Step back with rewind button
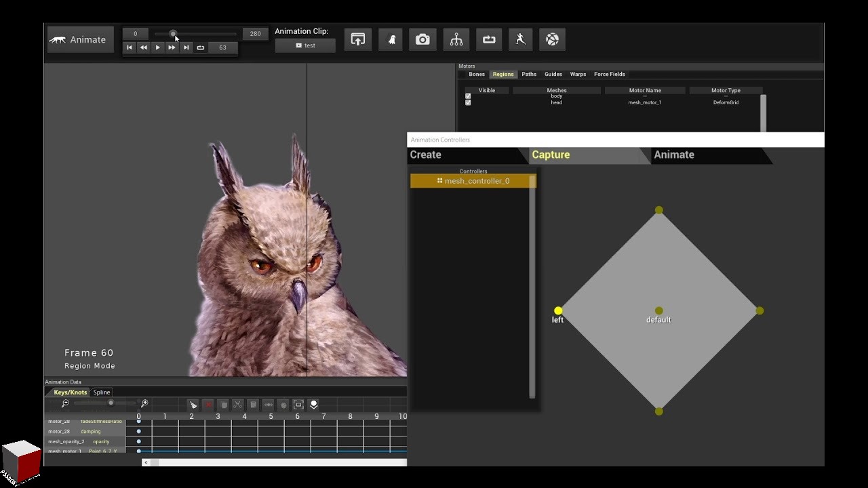Image resolution: width=868 pixels, height=488 pixels. point(144,47)
